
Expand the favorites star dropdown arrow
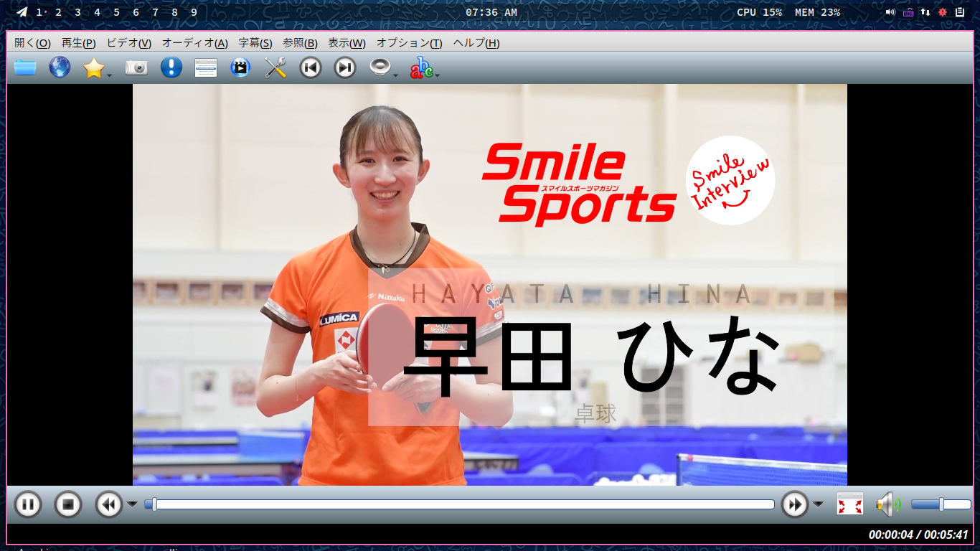[109, 75]
